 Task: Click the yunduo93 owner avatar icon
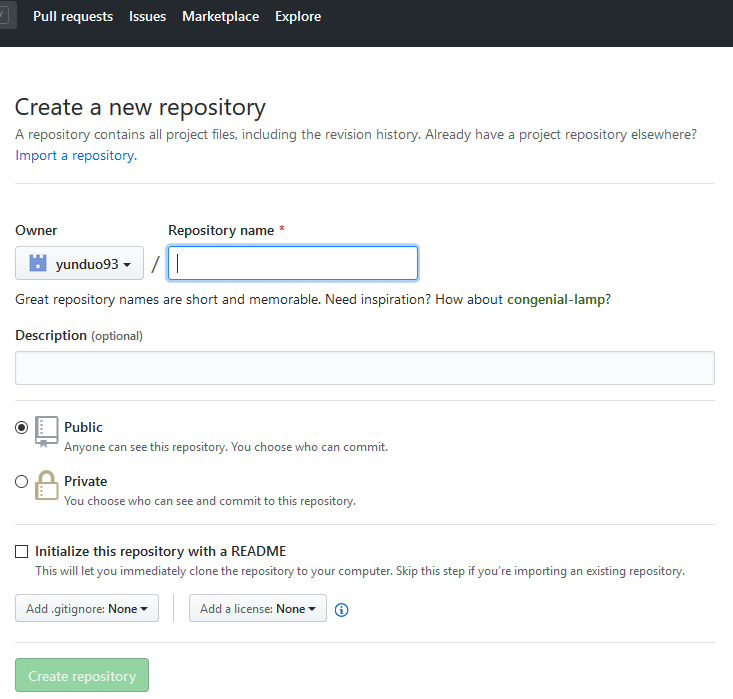(38, 264)
